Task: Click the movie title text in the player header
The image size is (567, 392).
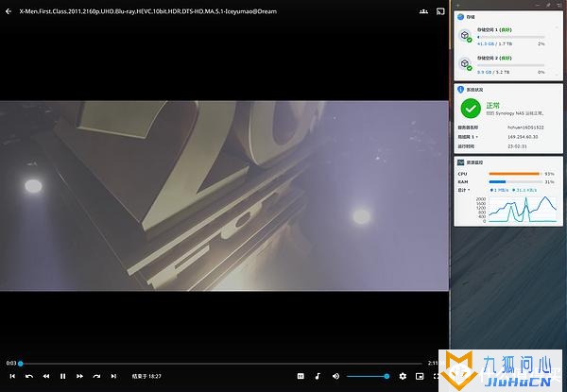Action: (x=148, y=11)
